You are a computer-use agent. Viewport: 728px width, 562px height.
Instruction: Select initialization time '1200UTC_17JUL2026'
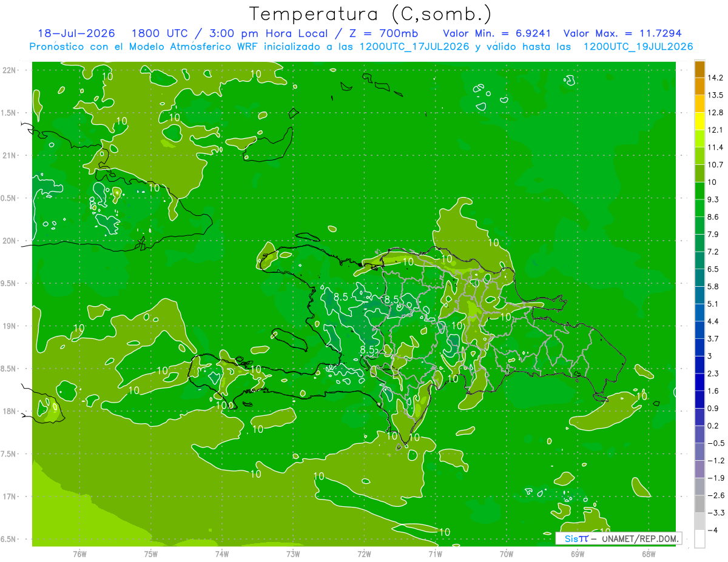414,46
